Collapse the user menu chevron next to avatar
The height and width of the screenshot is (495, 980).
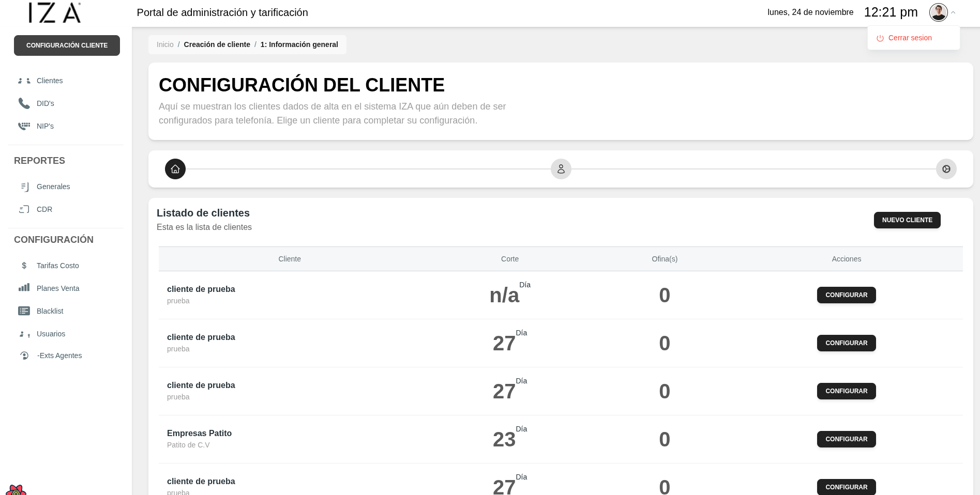pos(953,12)
